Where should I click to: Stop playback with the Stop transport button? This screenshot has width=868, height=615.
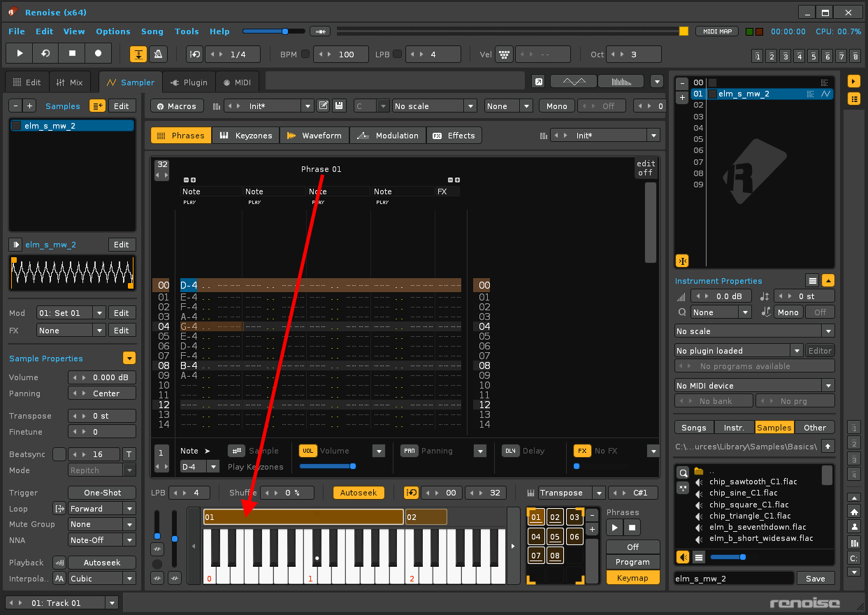point(72,54)
